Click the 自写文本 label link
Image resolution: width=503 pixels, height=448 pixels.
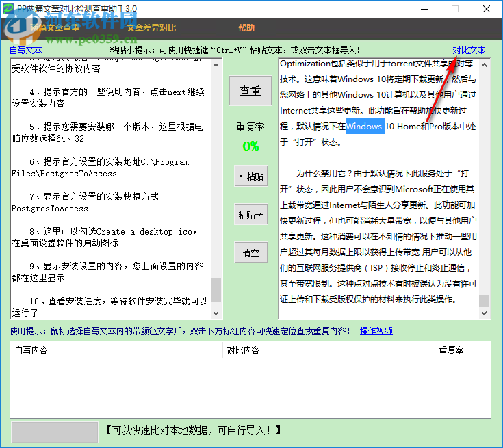click(x=26, y=50)
